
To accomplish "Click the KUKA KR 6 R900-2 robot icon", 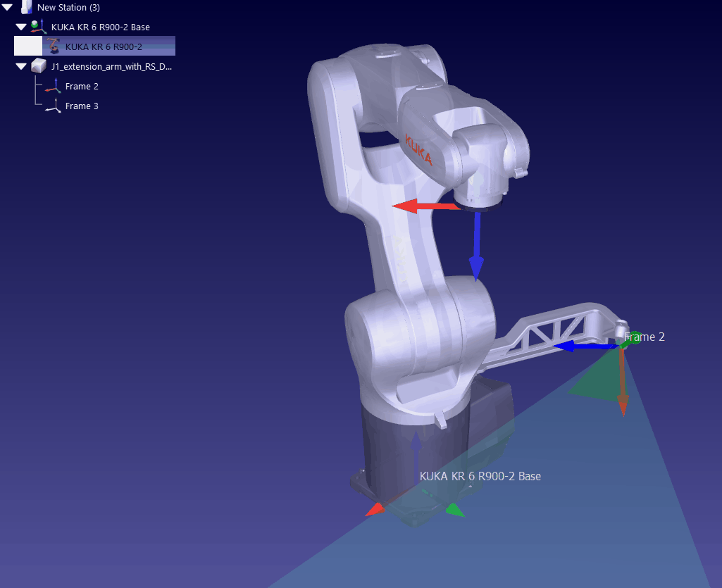I will pos(54,46).
